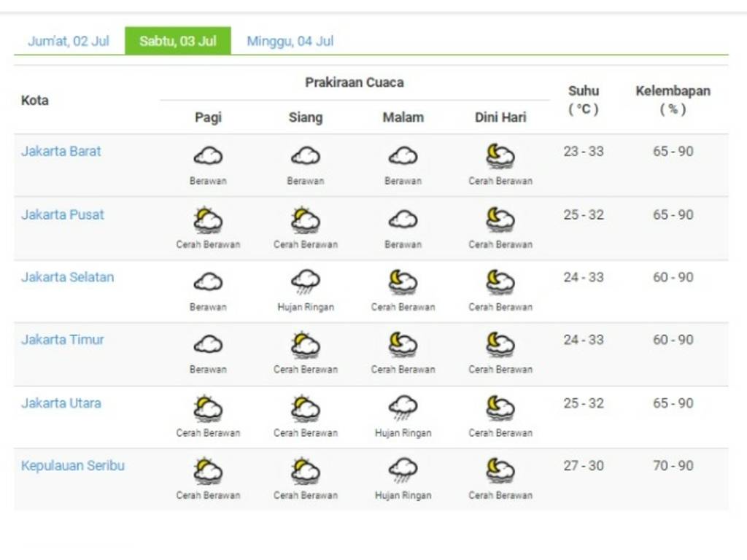Click Jakarta Pusat Malam cloudy icon
747x560 pixels.
[403, 219]
